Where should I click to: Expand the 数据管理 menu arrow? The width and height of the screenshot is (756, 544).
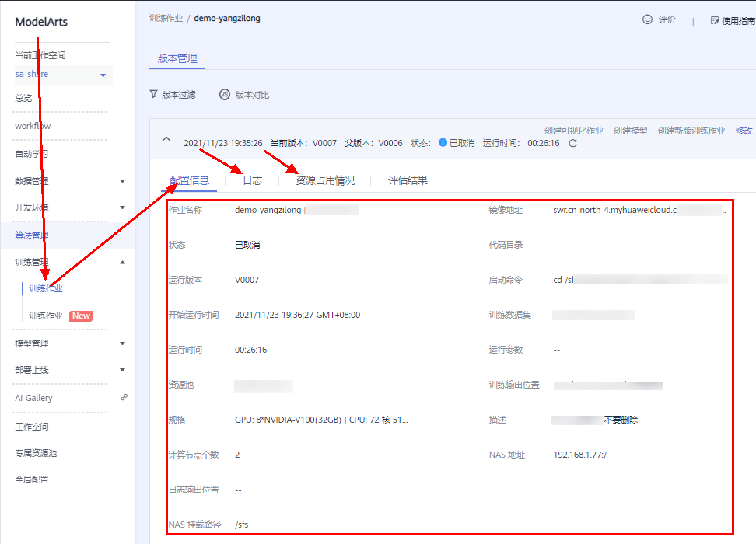pyautogui.click(x=122, y=181)
